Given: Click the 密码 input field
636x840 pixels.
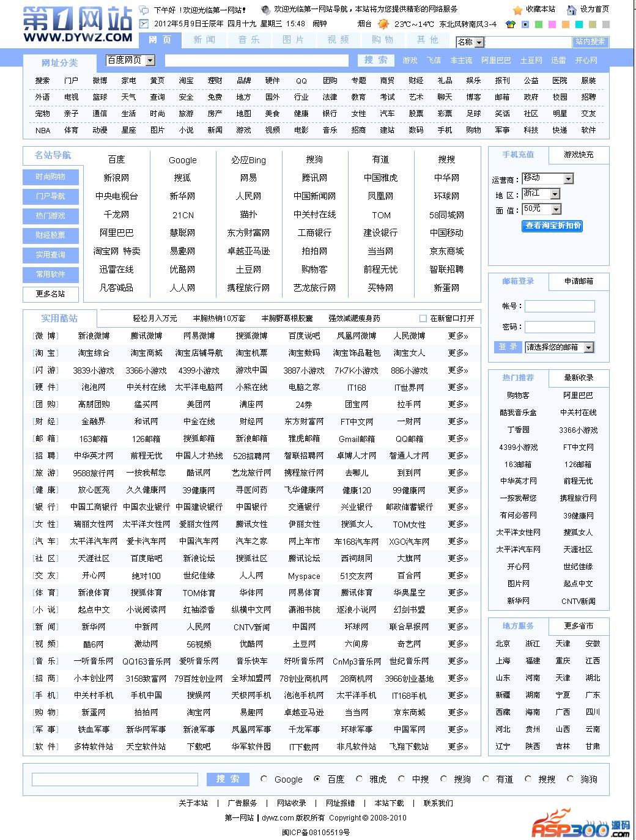Looking at the screenshot, I should (560, 327).
